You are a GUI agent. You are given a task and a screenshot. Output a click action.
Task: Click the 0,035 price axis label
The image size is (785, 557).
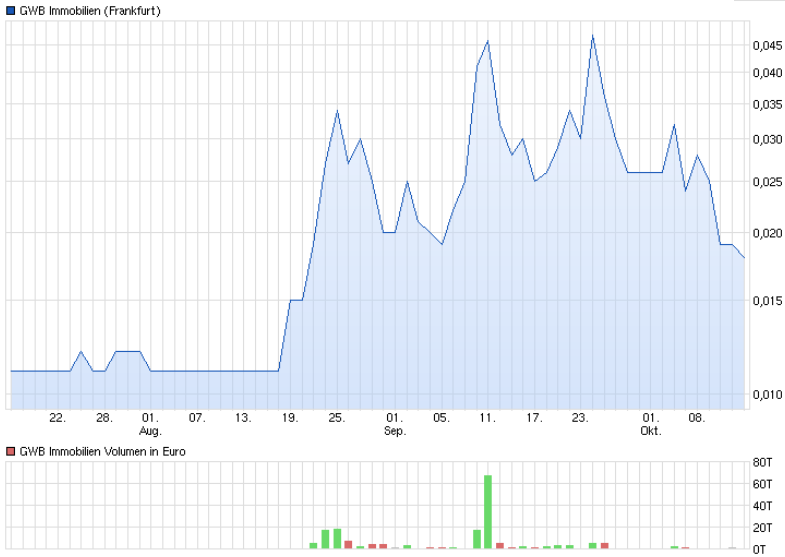tap(767, 105)
